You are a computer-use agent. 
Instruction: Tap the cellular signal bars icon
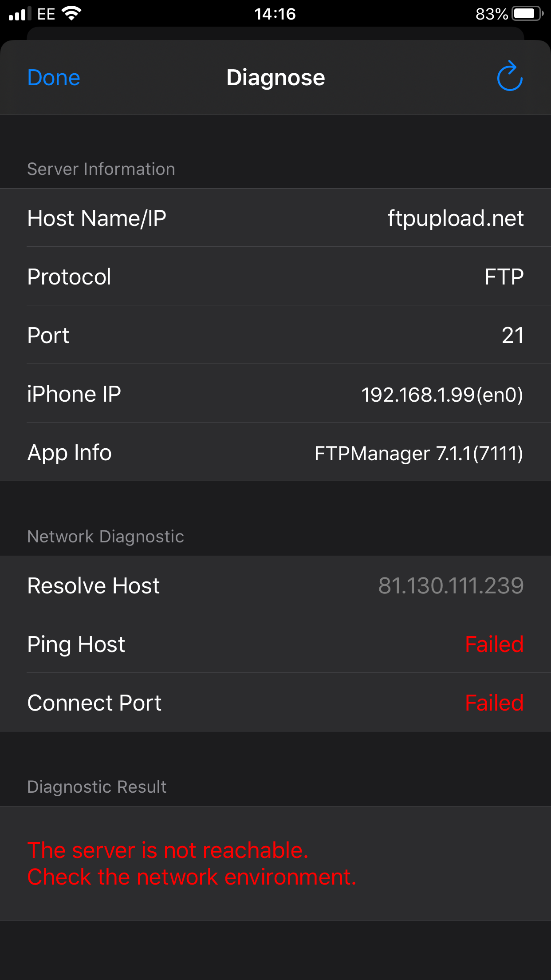(20, 14)
